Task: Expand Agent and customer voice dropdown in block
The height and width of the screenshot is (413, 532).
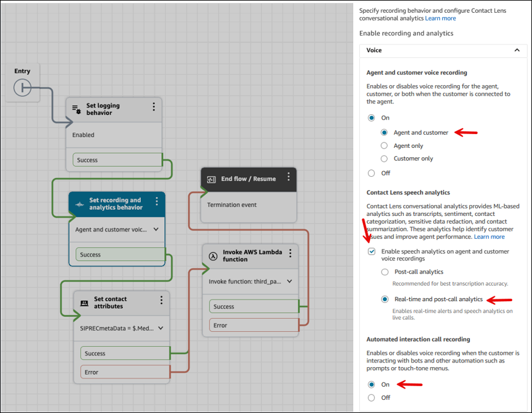Action: click(156, 229)
